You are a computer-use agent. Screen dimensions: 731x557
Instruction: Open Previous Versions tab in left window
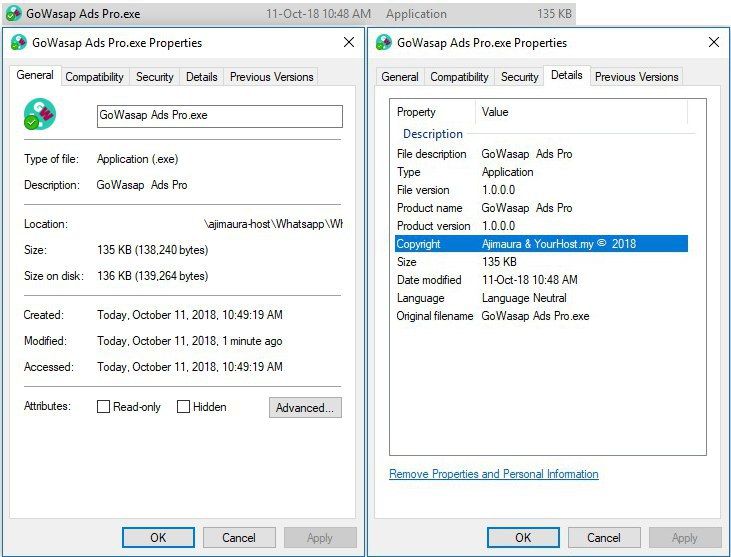(x=272, y=77)
